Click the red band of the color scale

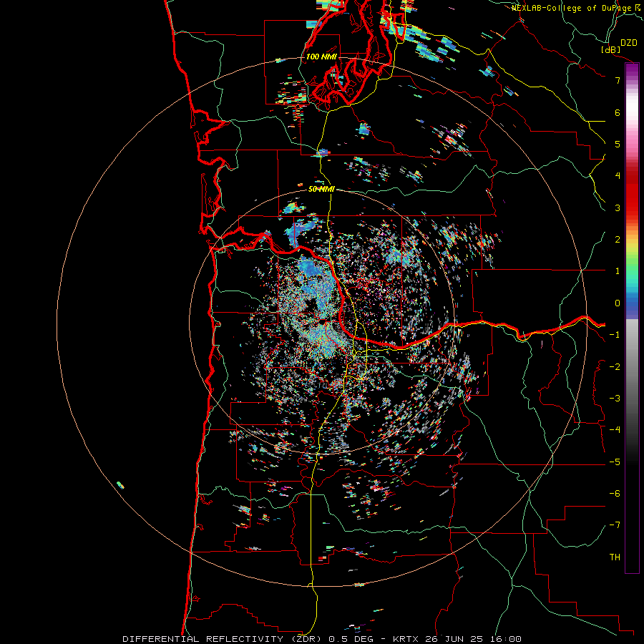click(632, 199)
